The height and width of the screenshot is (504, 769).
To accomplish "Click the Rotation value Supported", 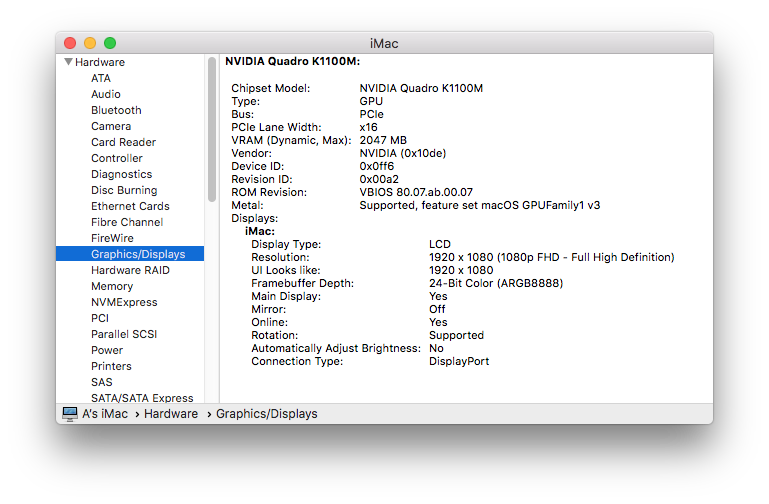I will click(457, 335).
